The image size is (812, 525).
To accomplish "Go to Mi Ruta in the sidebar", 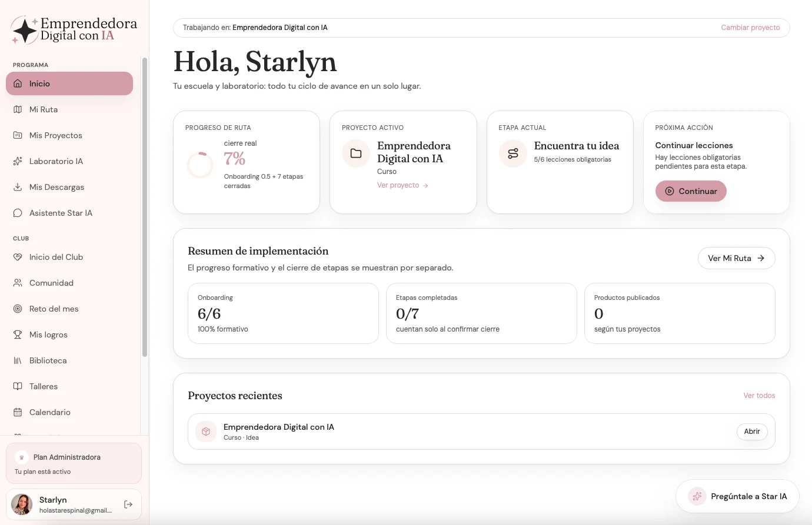I will point(69,109).
